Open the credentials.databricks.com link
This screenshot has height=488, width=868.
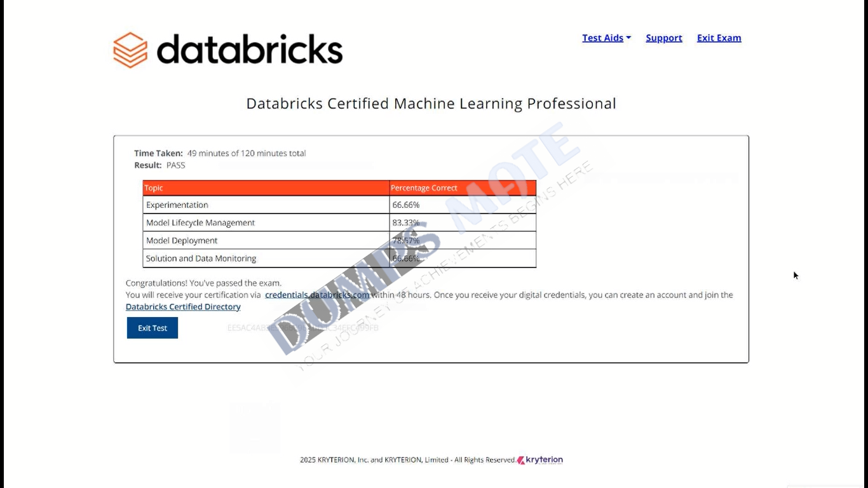(x=317, y=295)
